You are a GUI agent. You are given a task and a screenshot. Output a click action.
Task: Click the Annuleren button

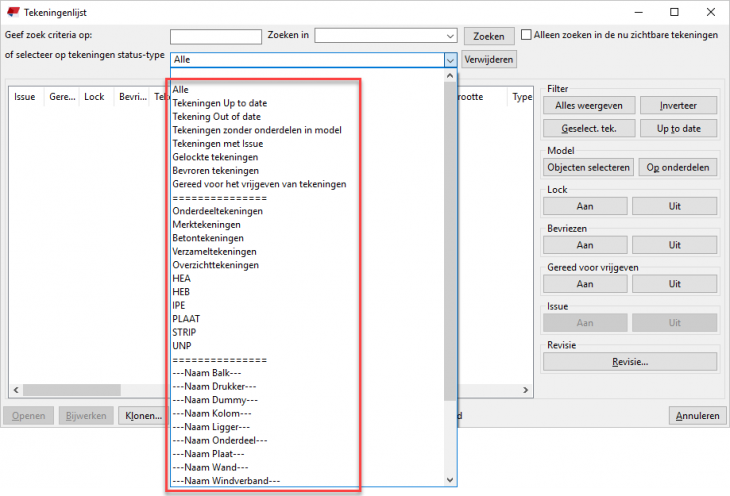pyautogui.click(x=697, y=415)
